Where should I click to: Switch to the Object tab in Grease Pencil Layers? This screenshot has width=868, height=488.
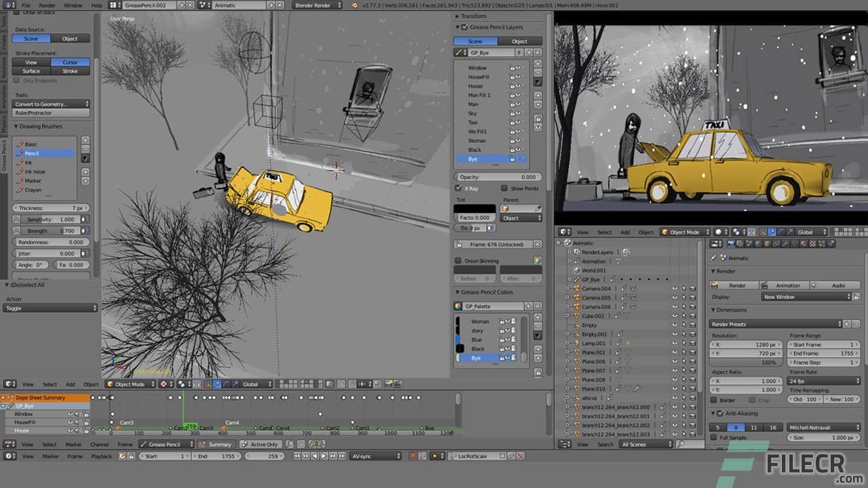pos(520,41)
